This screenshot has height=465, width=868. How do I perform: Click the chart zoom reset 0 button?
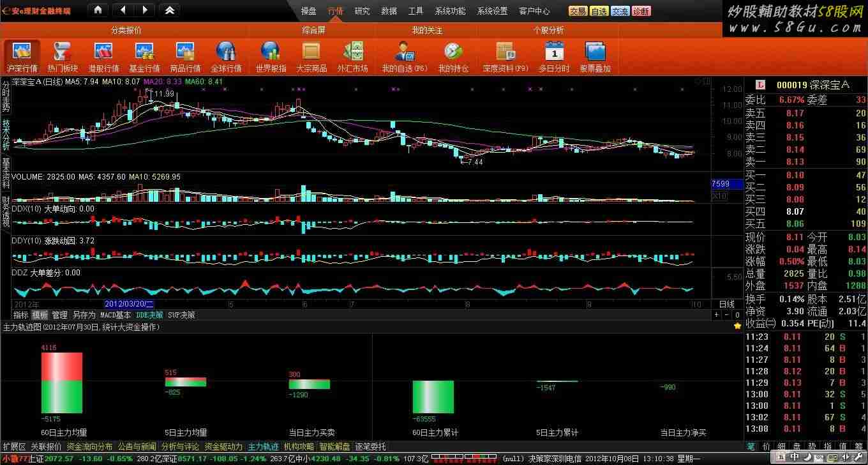[x=737, y=315]
